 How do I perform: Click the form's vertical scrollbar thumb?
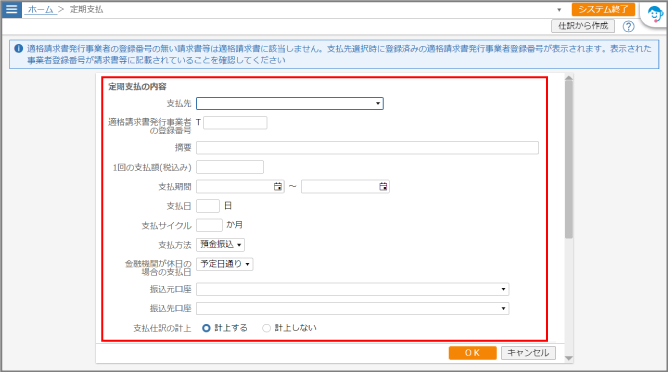569,160
